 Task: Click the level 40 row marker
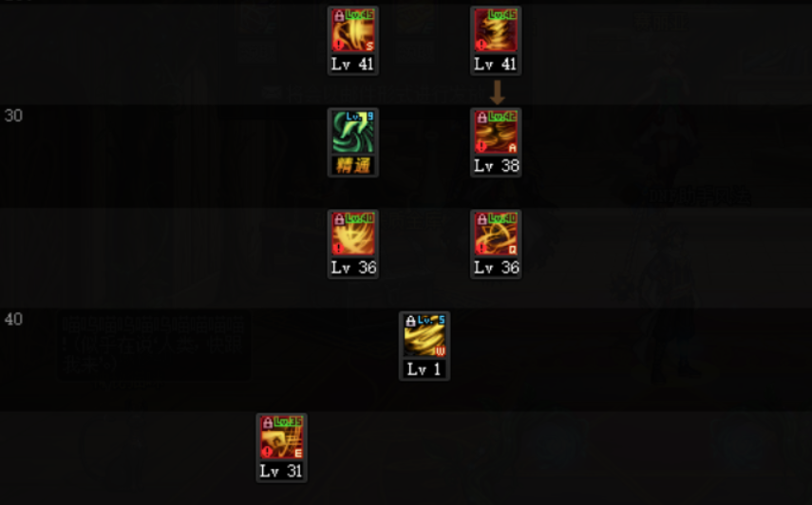(13, 319)
